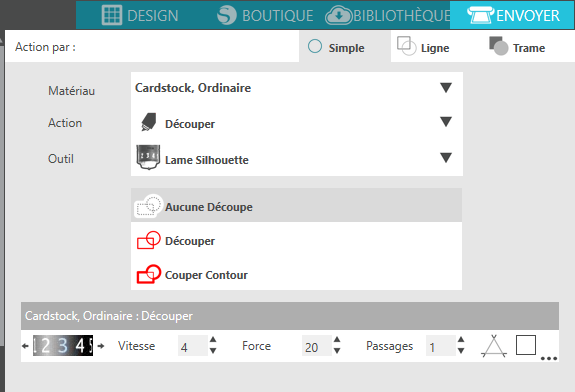Screen dimensions: 575x392
Task: Decrease Vitesse with down arrow
Action: tap(213, 351)
